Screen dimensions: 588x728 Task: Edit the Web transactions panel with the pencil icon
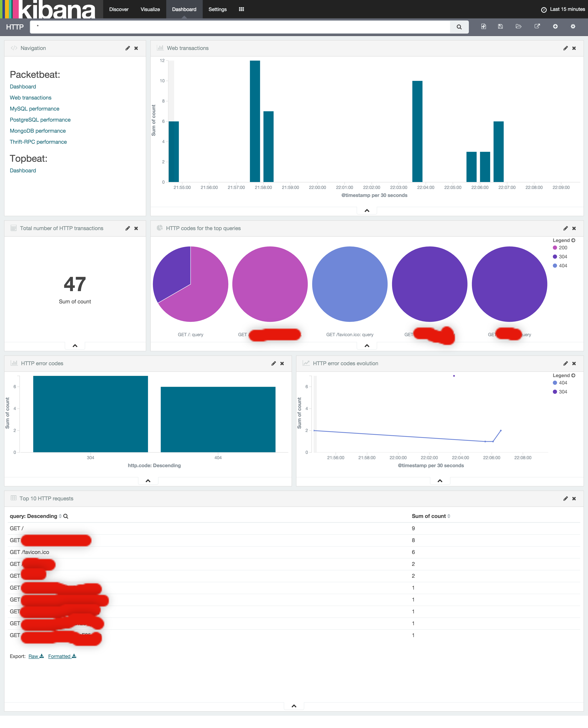coord(565,48)
